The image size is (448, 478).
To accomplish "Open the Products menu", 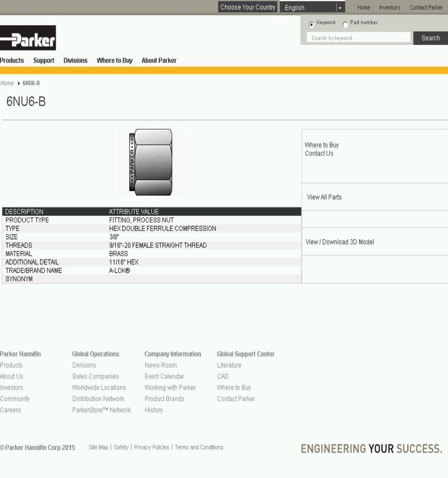I will pos(12,61).
